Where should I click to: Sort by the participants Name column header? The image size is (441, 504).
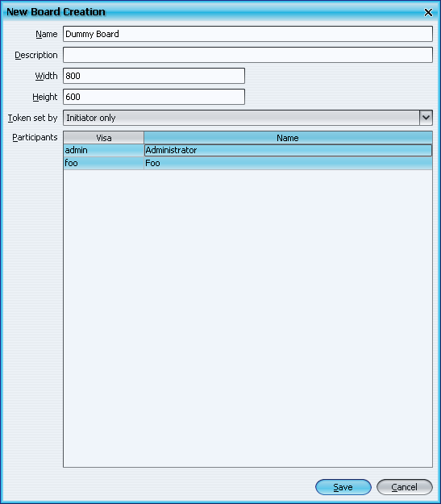[288, 138]
